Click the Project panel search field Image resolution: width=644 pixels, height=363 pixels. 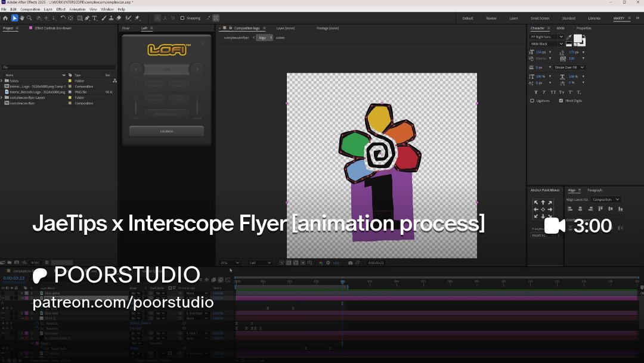pos(58,67)
